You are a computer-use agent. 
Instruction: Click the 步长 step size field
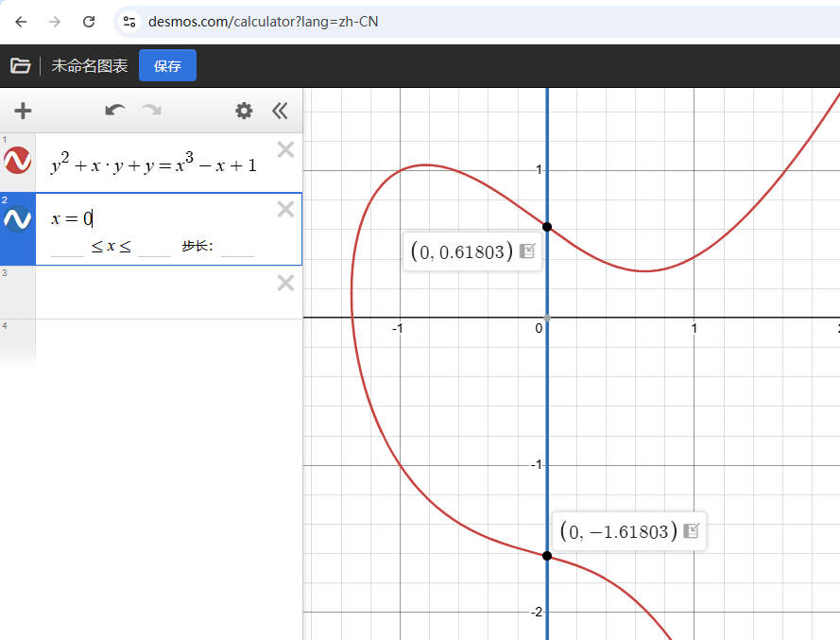click(237, 248)
